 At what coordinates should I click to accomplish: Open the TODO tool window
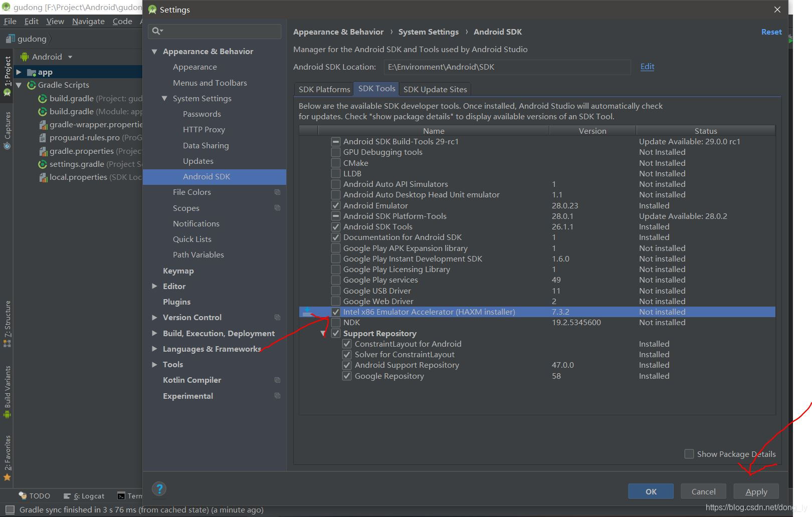(x=34, y=496)
